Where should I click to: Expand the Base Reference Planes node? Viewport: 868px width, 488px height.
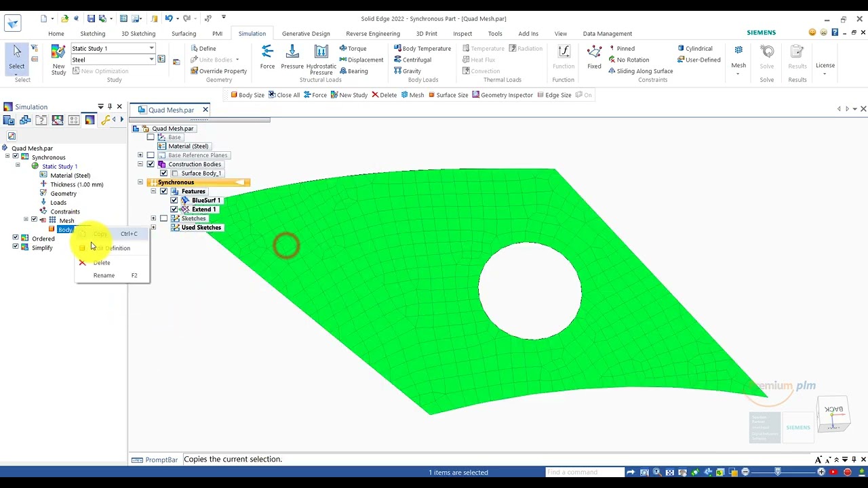(140, 155)
